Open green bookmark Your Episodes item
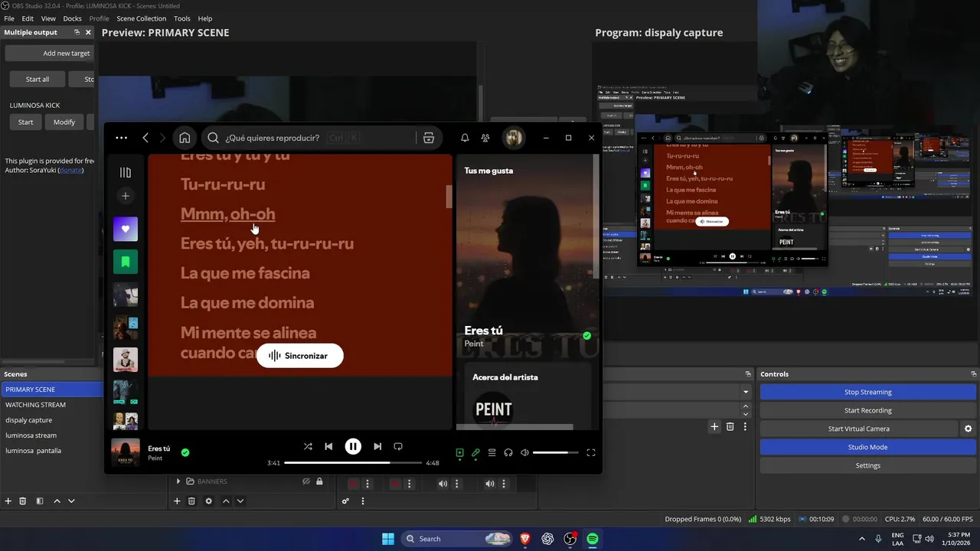Viewport: 980px width, 551px height. 126,262
